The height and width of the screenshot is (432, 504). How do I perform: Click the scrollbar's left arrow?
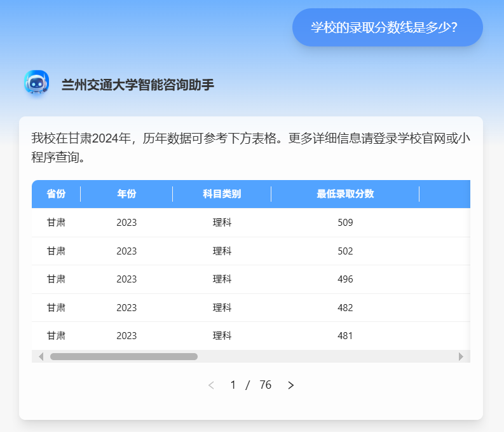coord(41,356)
